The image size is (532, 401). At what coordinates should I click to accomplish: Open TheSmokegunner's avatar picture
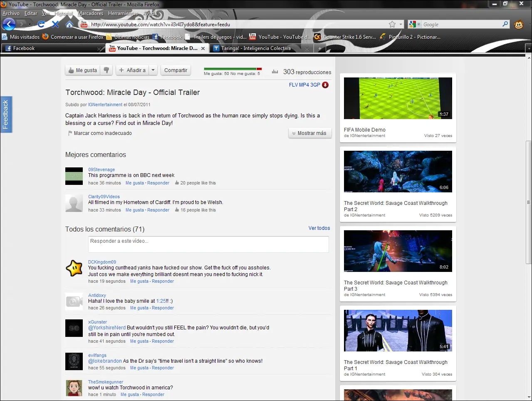(74, 388)
